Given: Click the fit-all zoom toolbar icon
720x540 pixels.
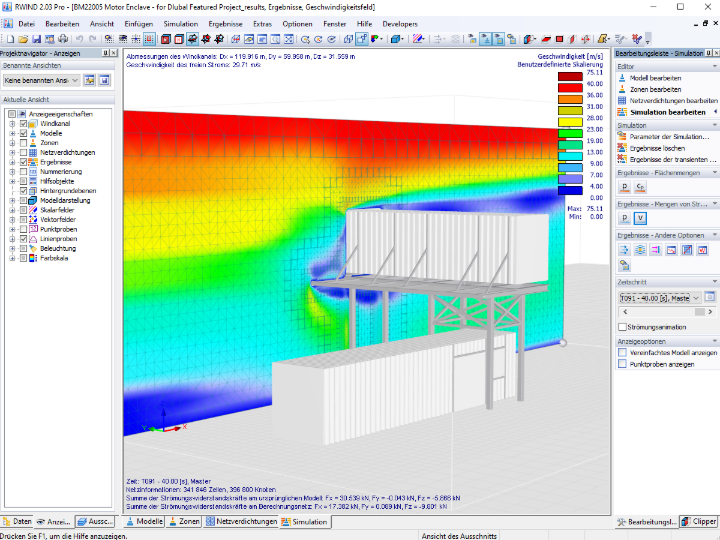Looking at the screenshot, I should click(x=288, y=39).
